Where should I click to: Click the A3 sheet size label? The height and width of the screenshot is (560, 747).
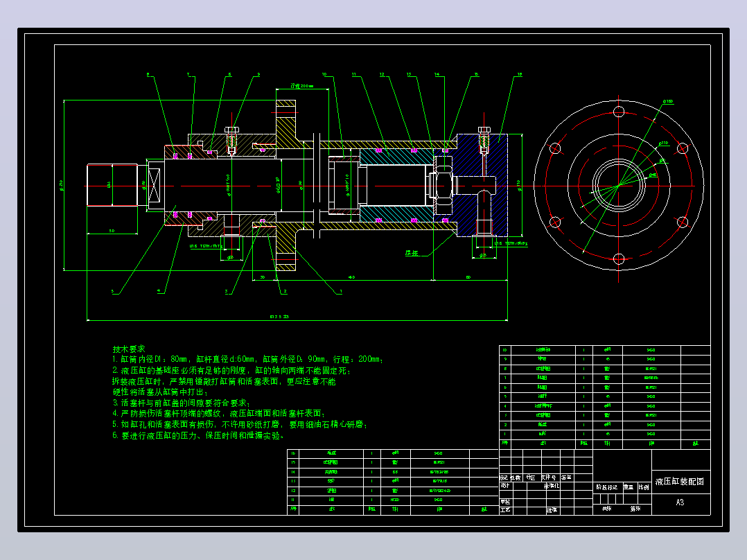(x=680, y=502)
